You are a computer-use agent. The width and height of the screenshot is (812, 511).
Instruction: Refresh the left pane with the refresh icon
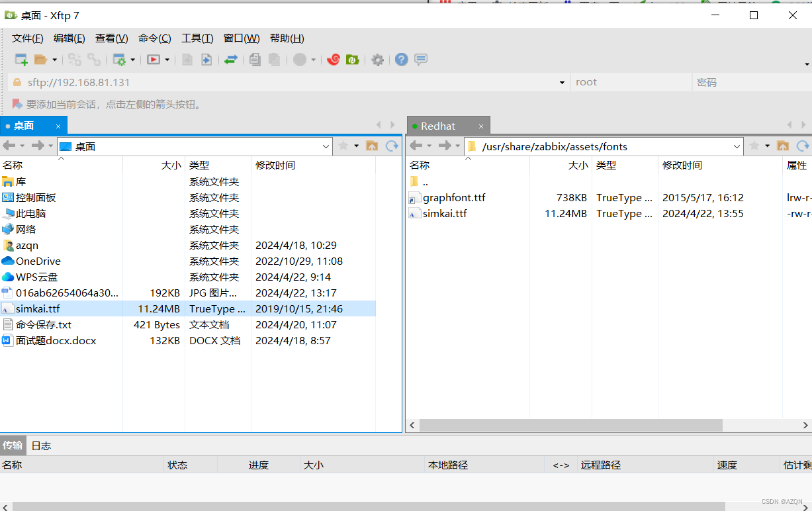click(x=392, y=146)
